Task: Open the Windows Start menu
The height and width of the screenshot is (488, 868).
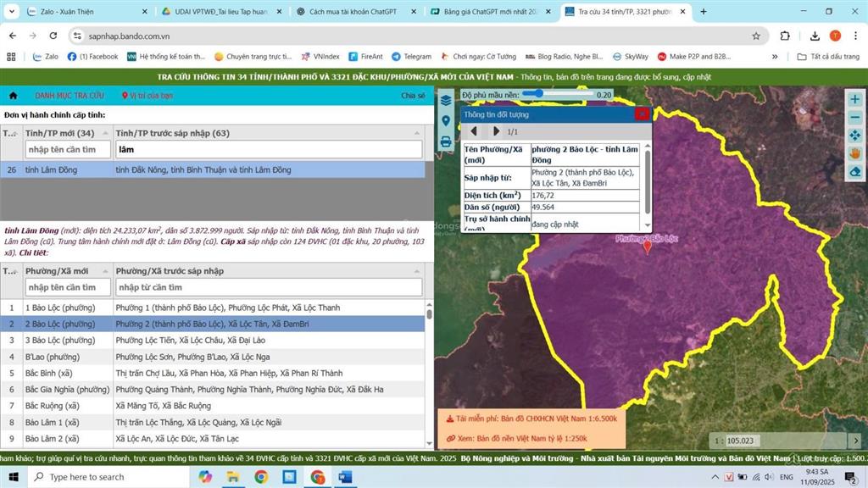Action: coord(14,477)
